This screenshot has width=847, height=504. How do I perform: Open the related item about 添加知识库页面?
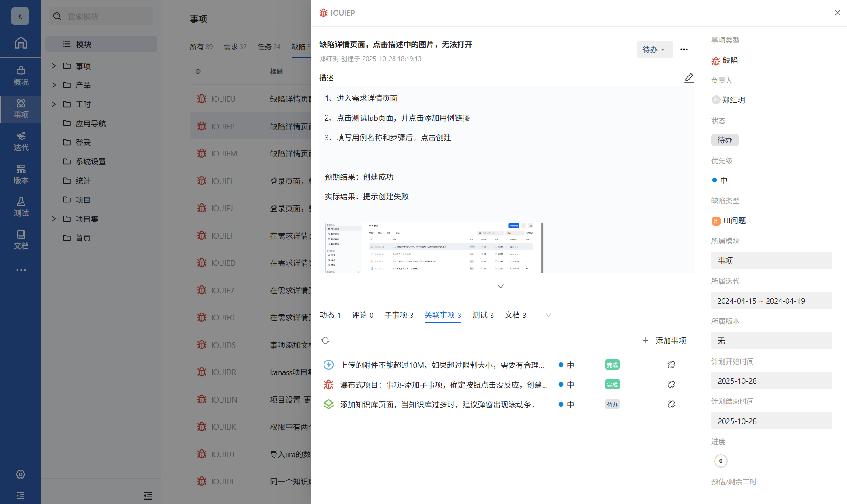click(442, 404)
